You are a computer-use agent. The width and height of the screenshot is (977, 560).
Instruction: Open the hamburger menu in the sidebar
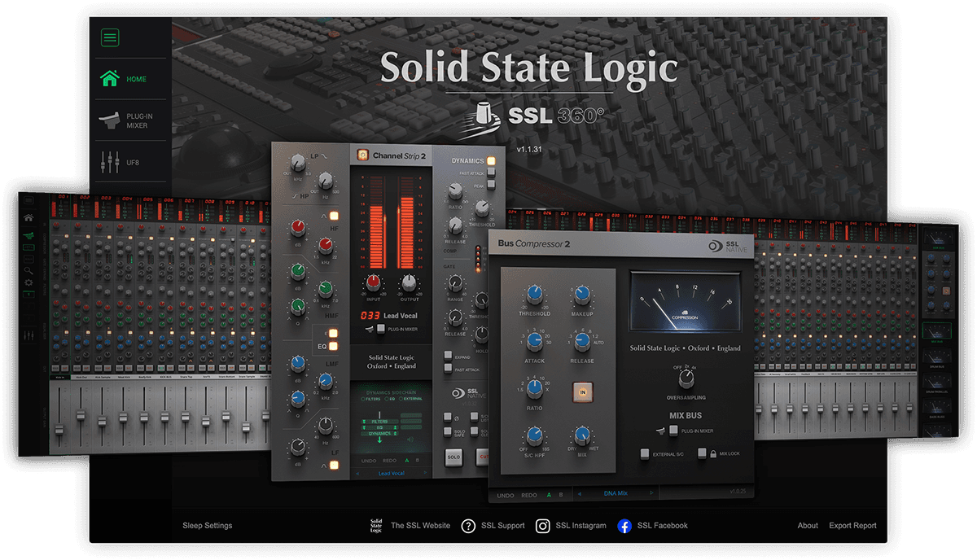110,37
